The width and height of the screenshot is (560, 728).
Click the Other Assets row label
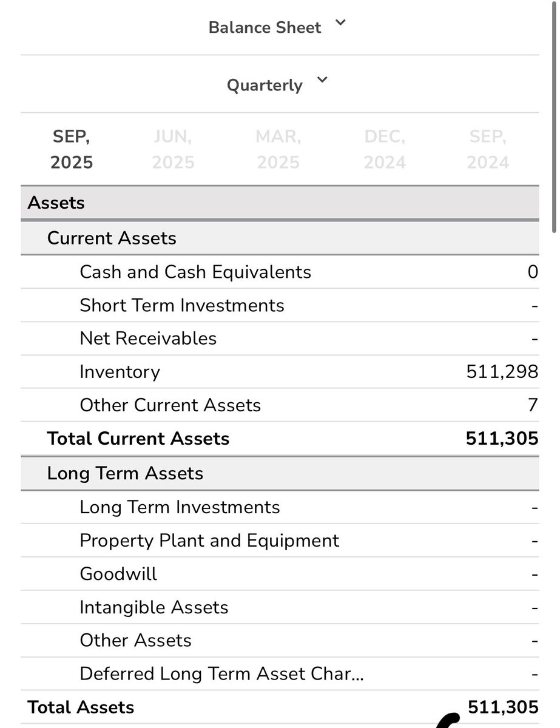coord(135,641)
